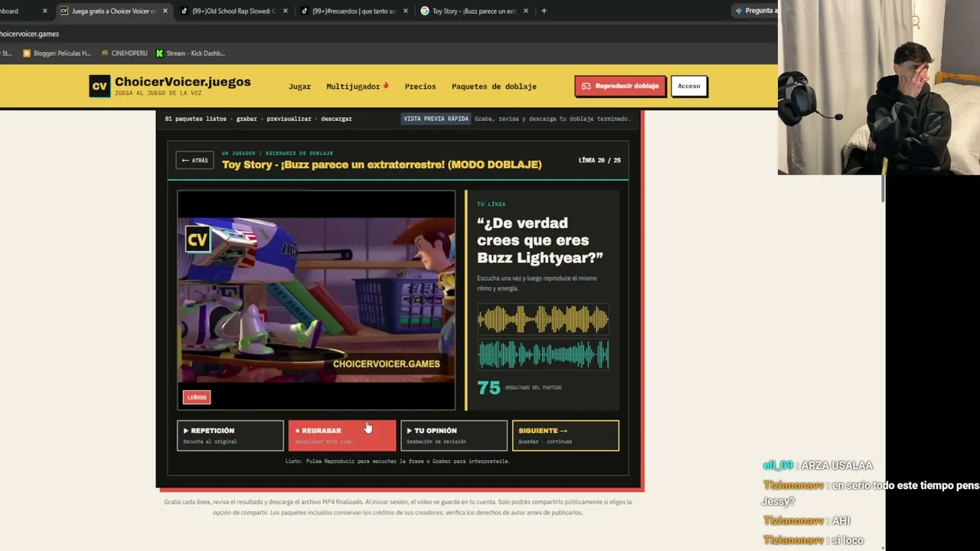Viewport: 980px width, 551px height.
Task: Open the CINEHDPERU bookmark
Action: tap(124, 54)
